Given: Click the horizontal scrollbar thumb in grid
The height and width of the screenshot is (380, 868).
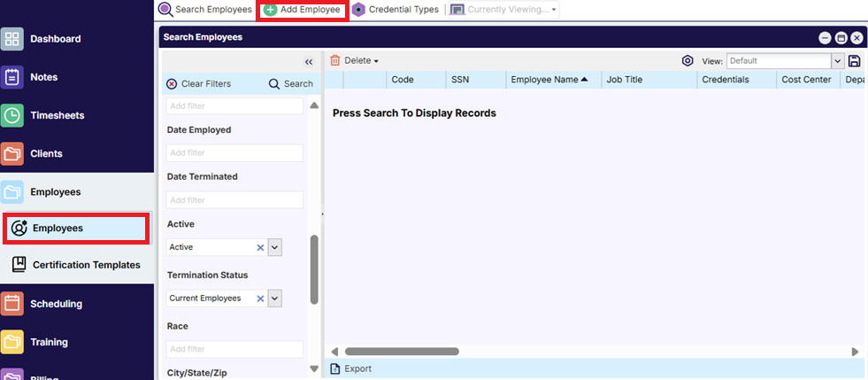Looking at the screenshot, I should pos(402,351).
